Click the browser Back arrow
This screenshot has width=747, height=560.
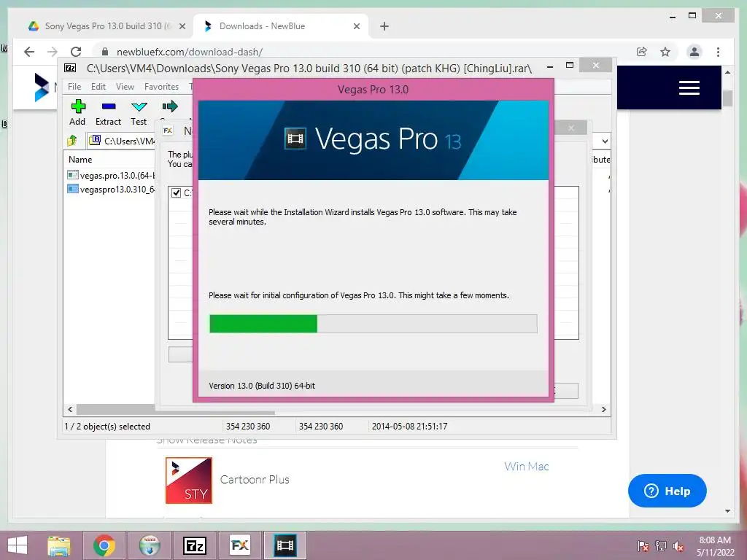click(x=29, y=52)
